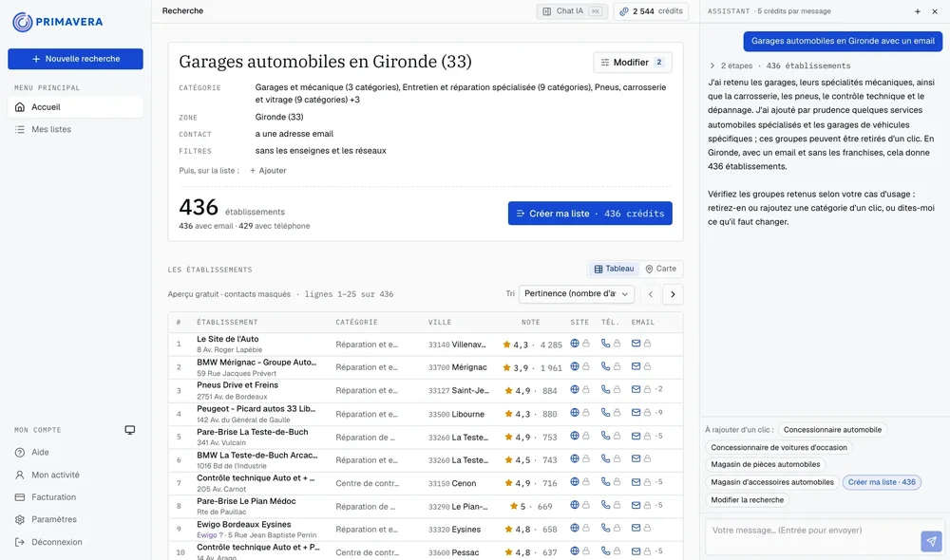The image size is (950, 560).
Task: Go to Facturation
Action: (53, 497)
